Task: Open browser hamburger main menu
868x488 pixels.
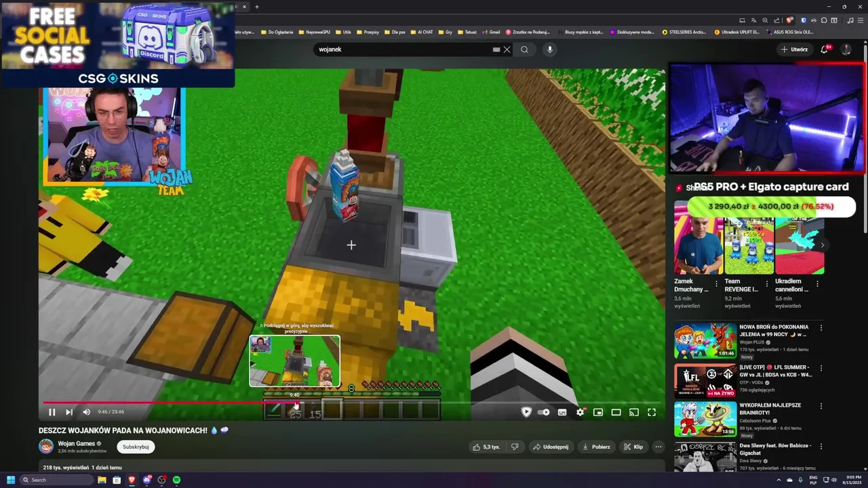Action: pos(861,20)
